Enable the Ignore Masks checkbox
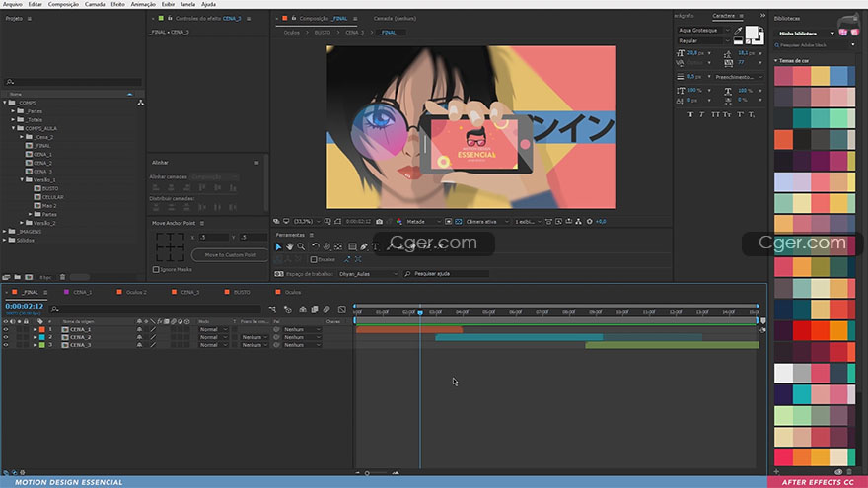Image resolution: width=868 pixels, height=488 pixels. [156, 269]
